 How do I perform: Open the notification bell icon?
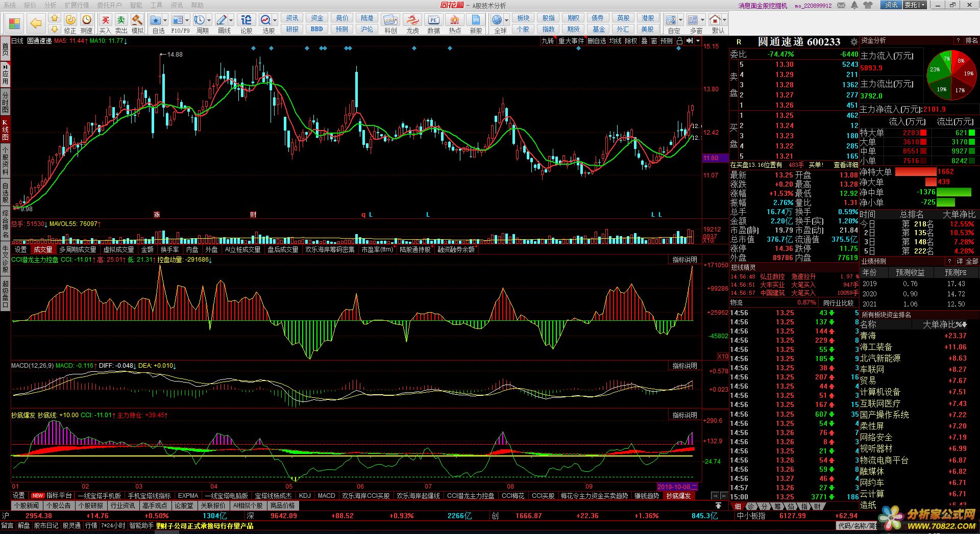(855, 5)
